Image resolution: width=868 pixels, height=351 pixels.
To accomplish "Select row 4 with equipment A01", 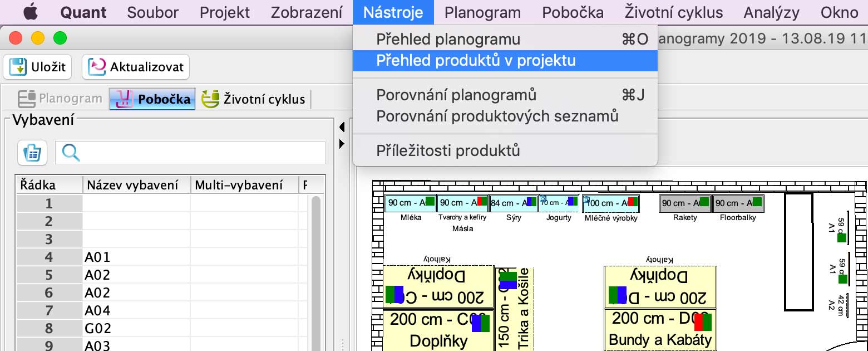I will point(97,257).
